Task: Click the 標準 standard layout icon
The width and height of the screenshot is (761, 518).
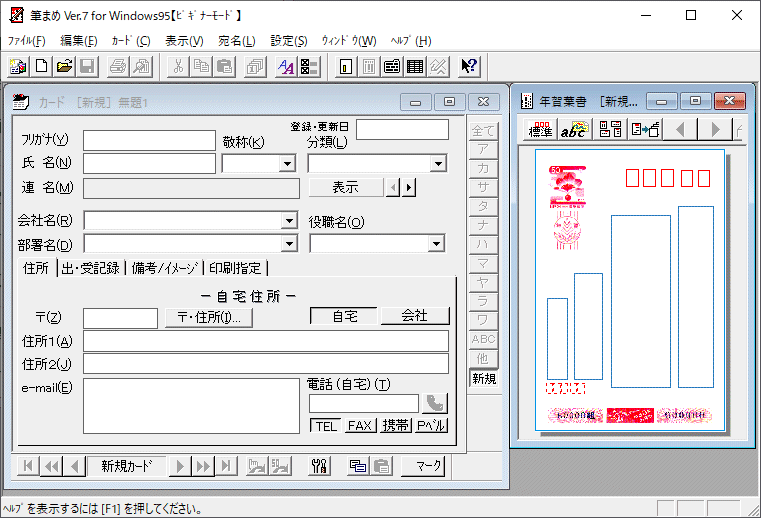Action: pyautogui.click(x=540, y=130)
